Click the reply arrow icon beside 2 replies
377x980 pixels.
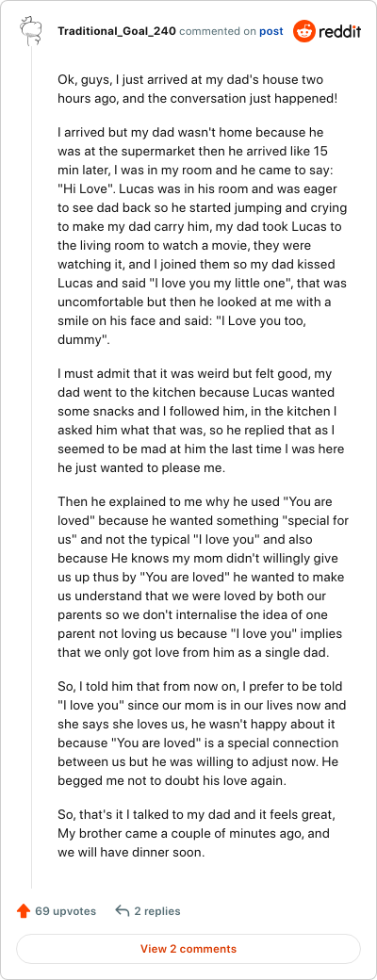point(122,910)
